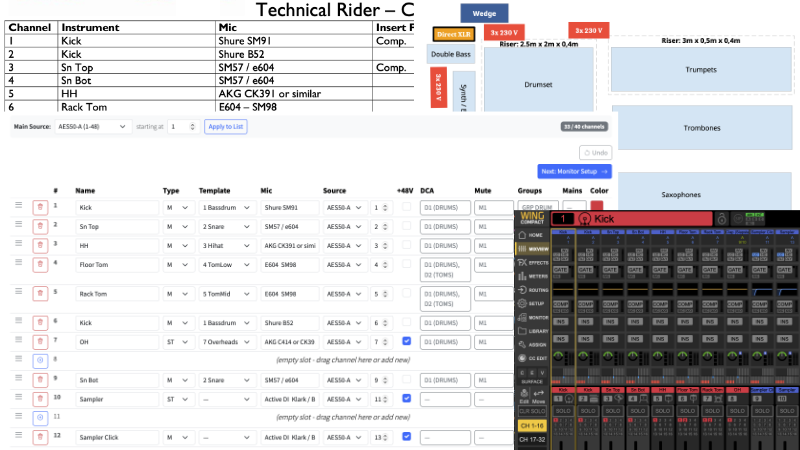The image size is (800, 450).
Task: Open the template dropdown for Sampler Click
Action: coord(226,437)
